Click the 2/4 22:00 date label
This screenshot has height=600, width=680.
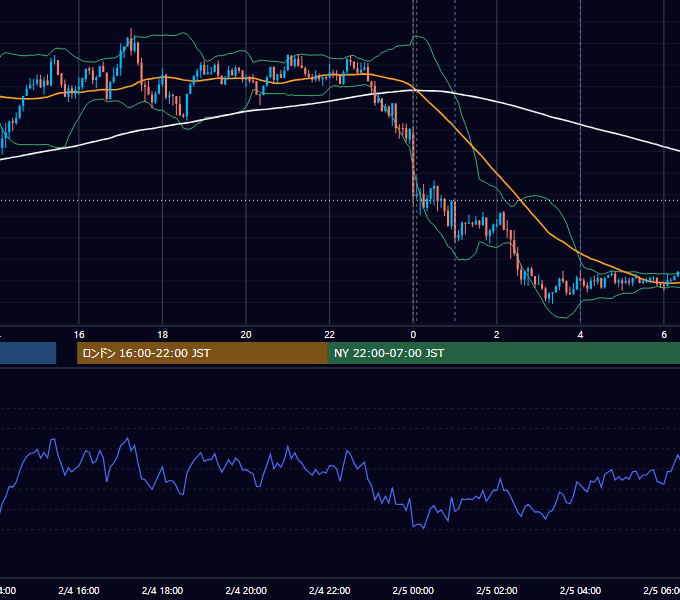(330, 590)
